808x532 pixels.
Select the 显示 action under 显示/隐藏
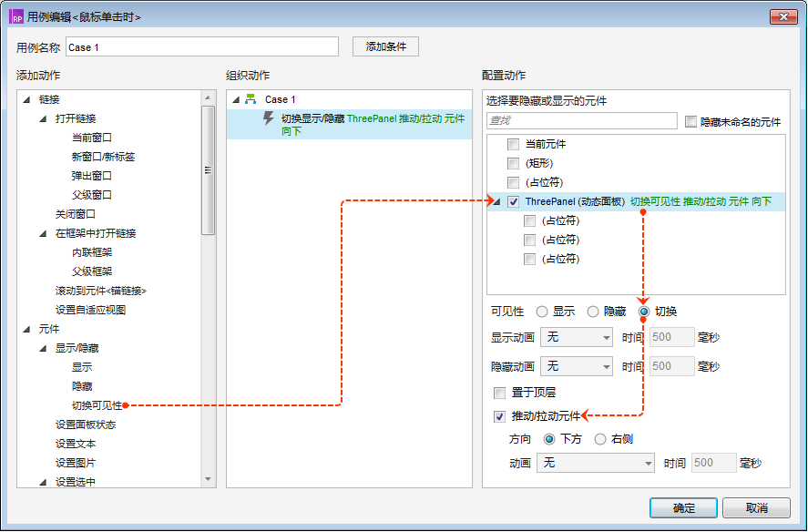(x=82, y=367)
